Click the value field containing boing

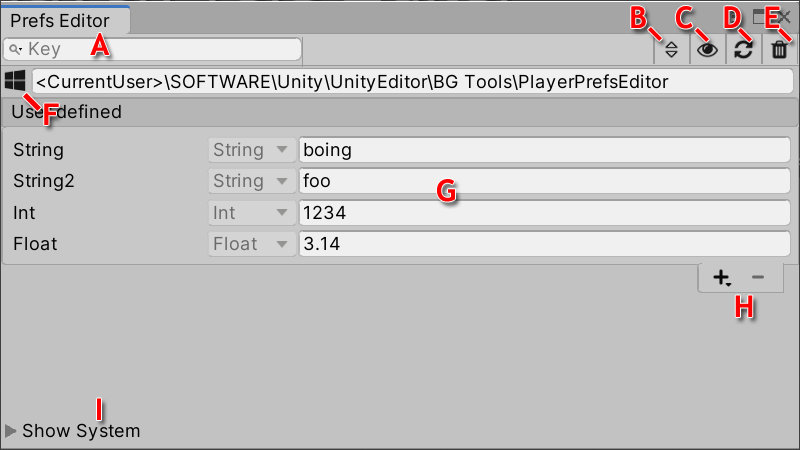[545, 150]
